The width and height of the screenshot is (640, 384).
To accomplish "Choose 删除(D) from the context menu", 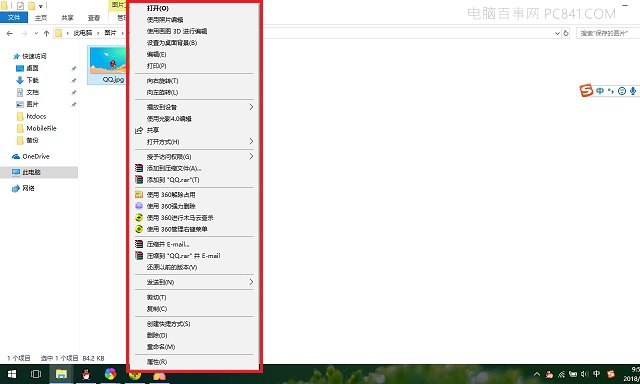I will tap(157, 335).
